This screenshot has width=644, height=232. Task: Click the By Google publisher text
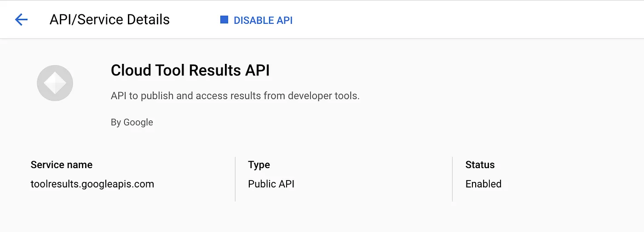(x=132, y=122)
